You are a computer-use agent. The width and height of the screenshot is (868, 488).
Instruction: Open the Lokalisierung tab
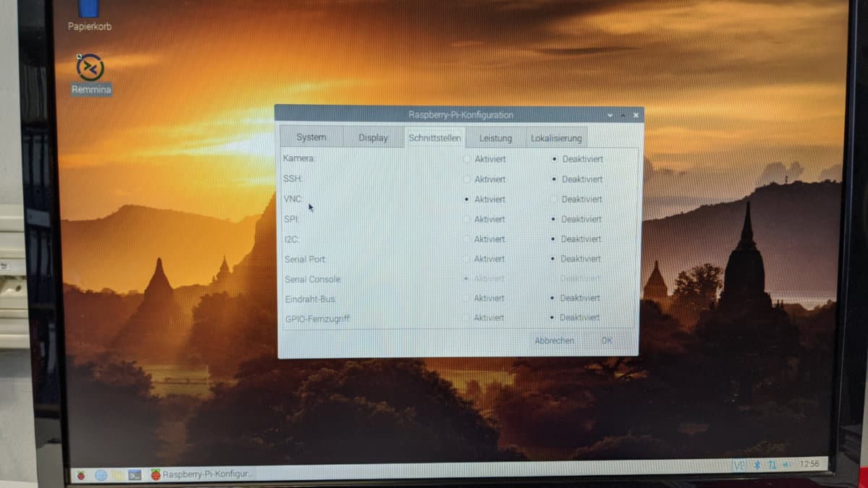556,138
